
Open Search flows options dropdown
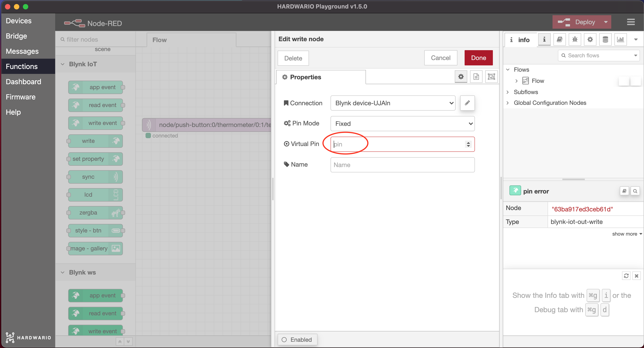tap(635, 55)
